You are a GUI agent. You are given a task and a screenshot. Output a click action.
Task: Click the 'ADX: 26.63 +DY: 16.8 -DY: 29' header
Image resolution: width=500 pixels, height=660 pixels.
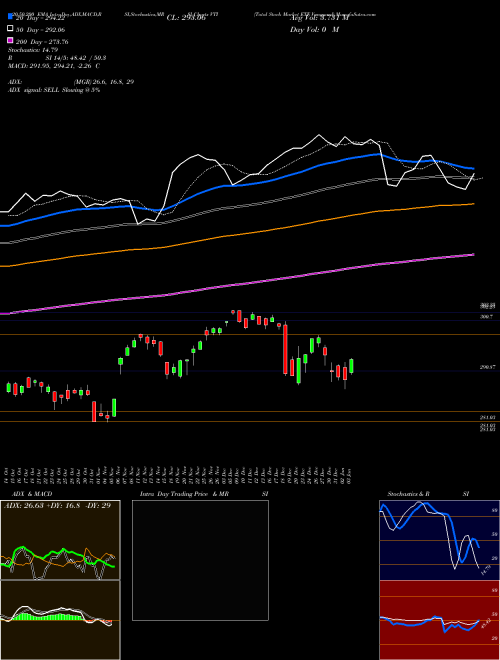pos(57,506)
